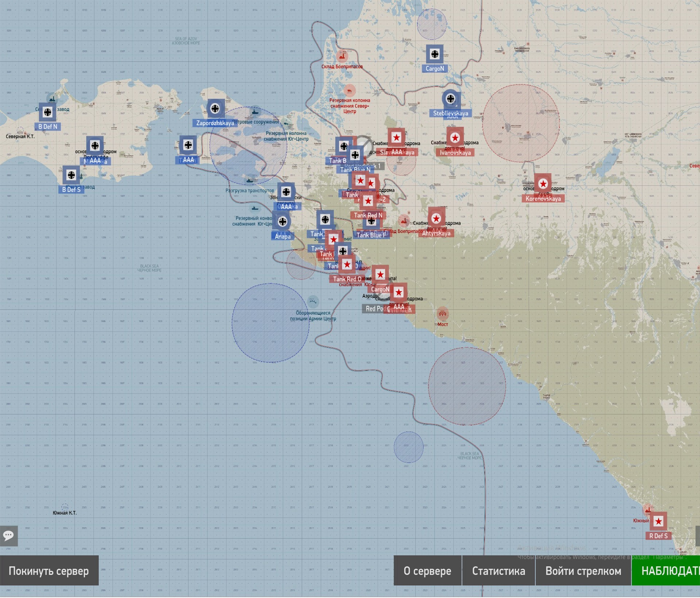Click the Разгрузка транспортов ship icon
The image size is (700, 598).
click(x=250, y=181)
